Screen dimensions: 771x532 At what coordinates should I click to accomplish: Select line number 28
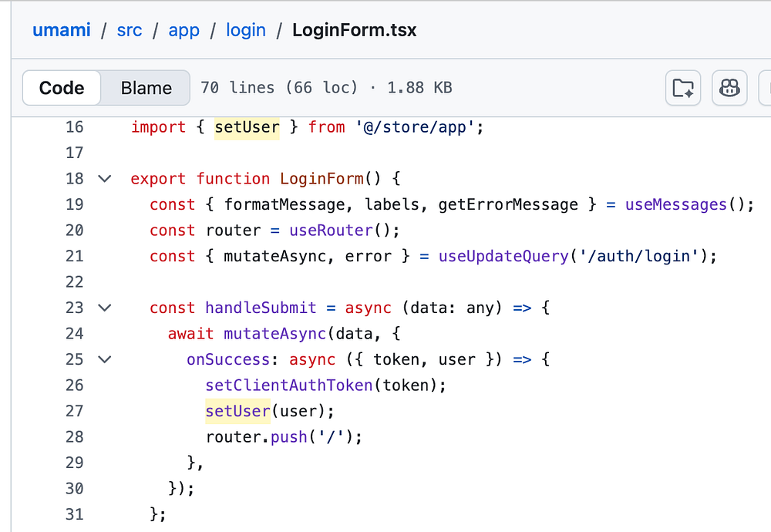[x=74, y=436]
